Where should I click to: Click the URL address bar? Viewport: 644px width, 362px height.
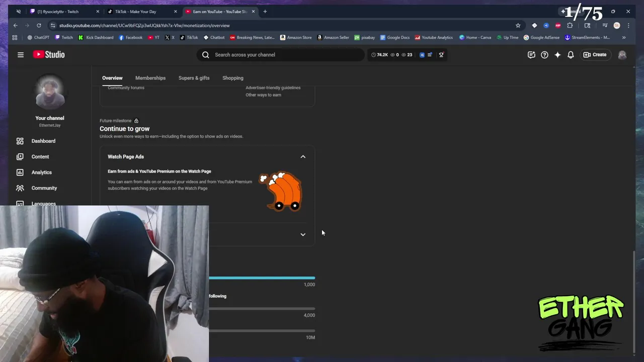click(282, 25)
